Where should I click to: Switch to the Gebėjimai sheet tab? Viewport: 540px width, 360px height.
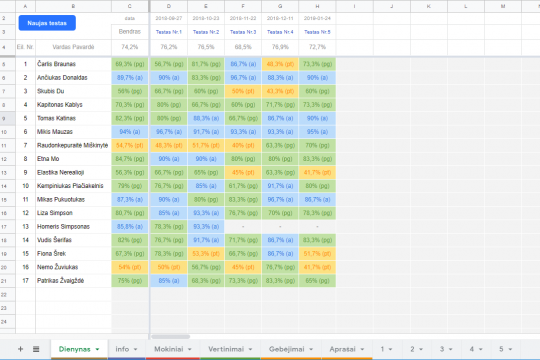tap(287, 349)
